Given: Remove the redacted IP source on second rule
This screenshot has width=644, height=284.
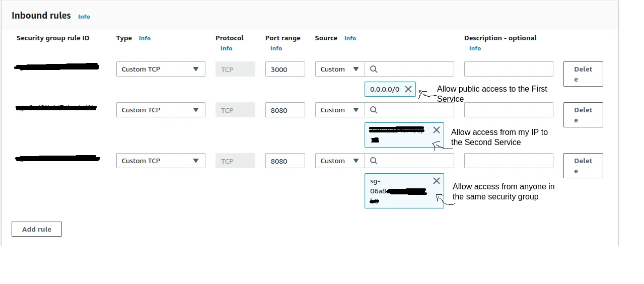Looking at the screenshot, I should (x=437, y=130).
